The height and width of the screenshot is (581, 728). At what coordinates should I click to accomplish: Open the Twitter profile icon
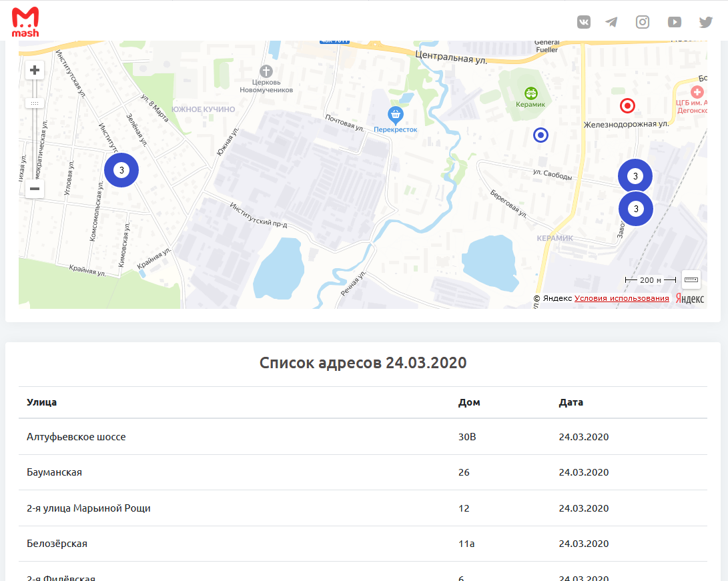706,22
